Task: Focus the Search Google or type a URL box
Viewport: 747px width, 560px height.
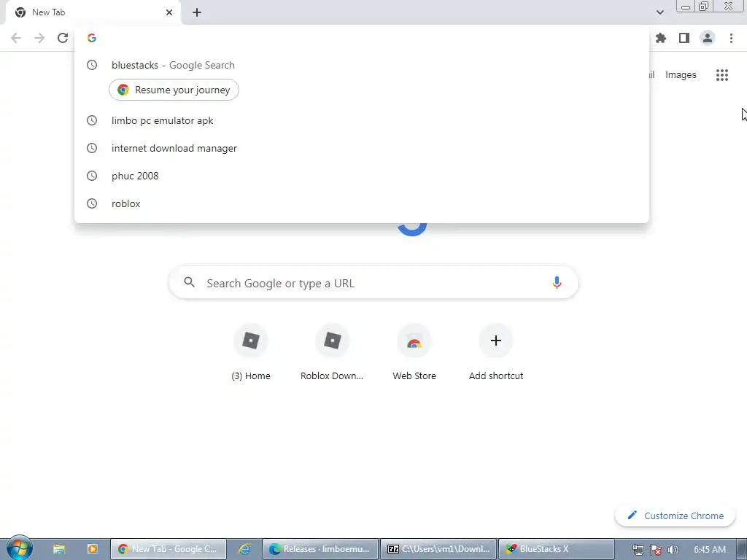Action: pyautogui.click(x=373, y=283)
